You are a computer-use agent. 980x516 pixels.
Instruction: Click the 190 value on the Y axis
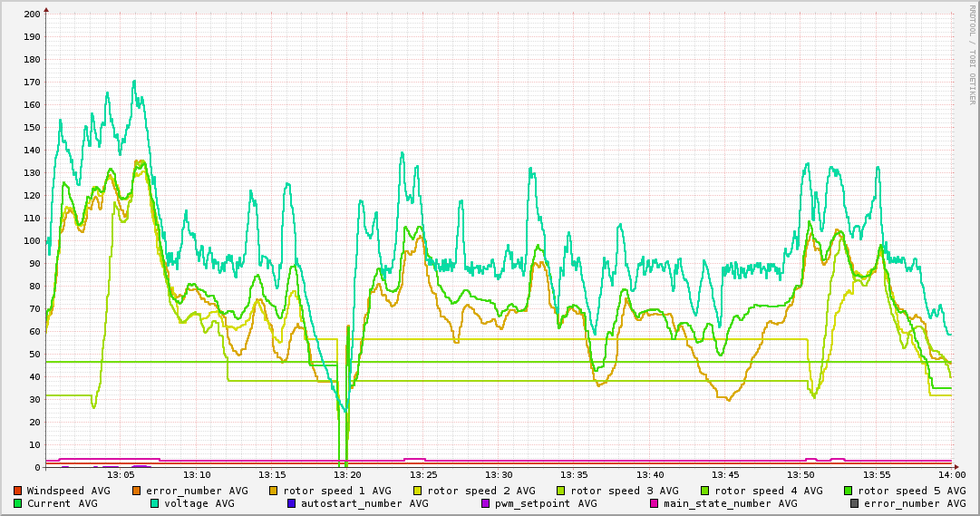pos(32,37)
